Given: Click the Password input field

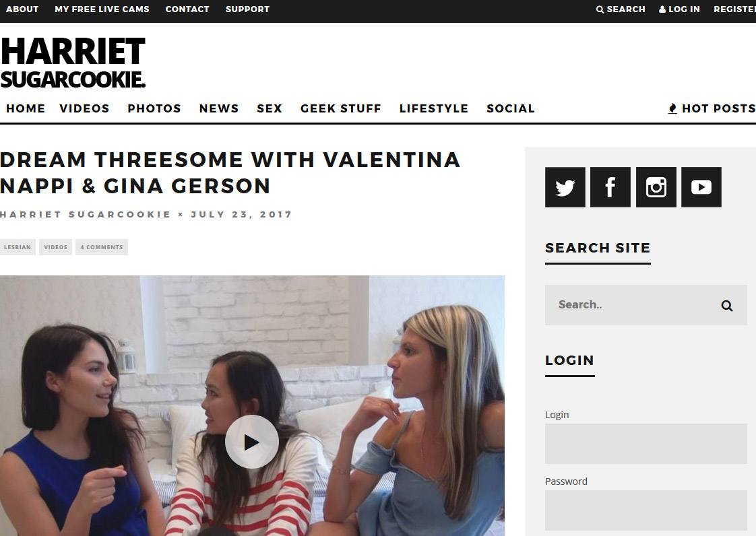Looking at the screenshot, I should pyautogui.click(x=646, y=510).
